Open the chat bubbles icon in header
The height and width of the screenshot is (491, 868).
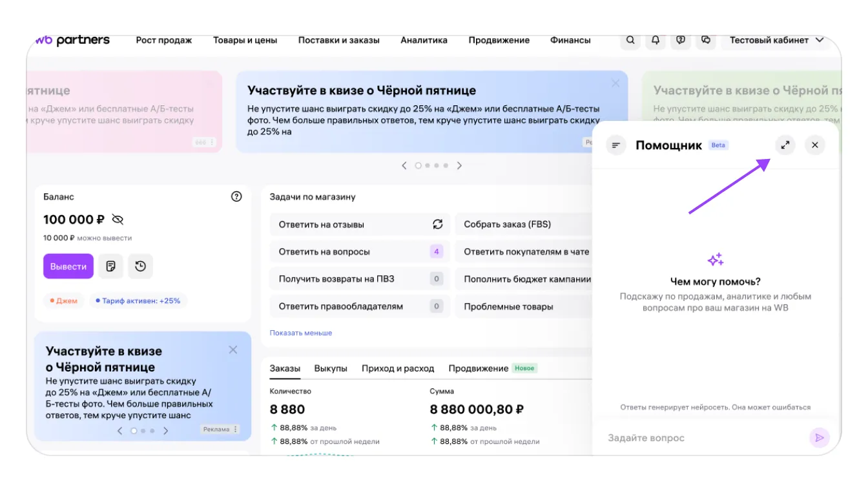(706, 40)
